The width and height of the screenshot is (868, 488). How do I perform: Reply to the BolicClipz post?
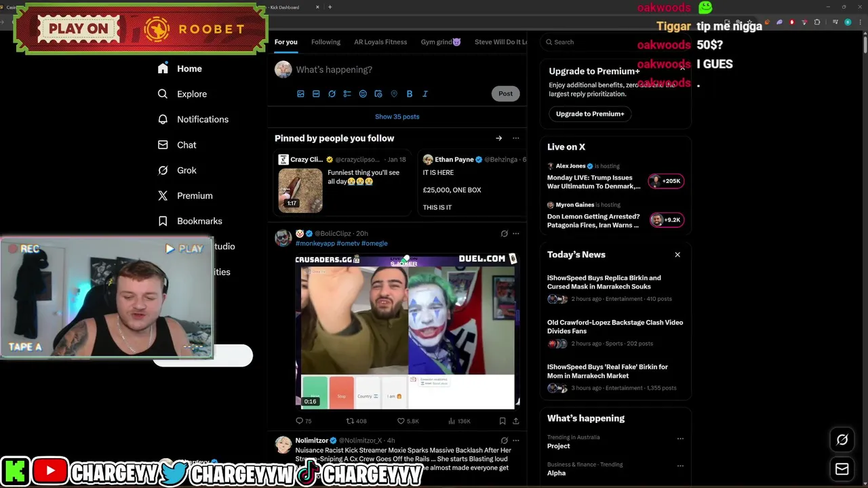303,421
